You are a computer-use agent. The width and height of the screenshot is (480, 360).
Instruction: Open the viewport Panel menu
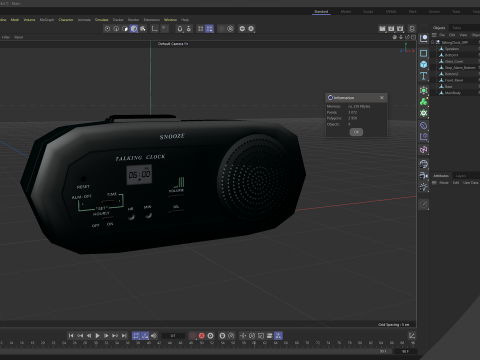tap(19, 37)
